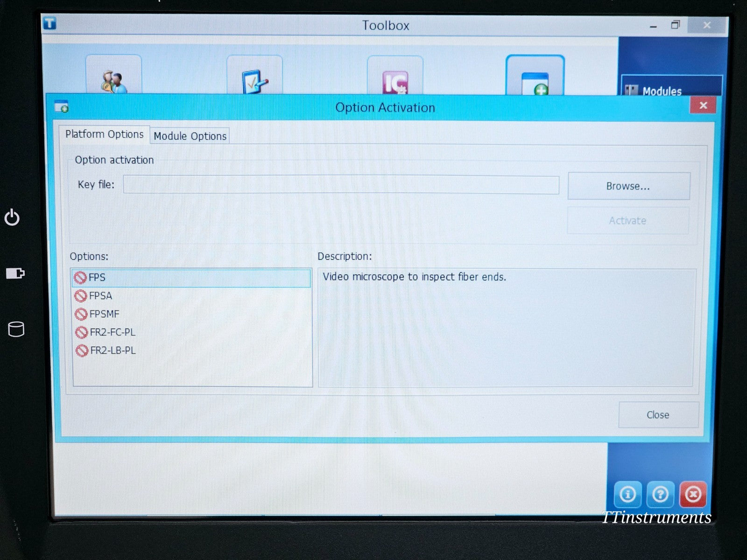Select FPS in the options list

click(97, 278)
